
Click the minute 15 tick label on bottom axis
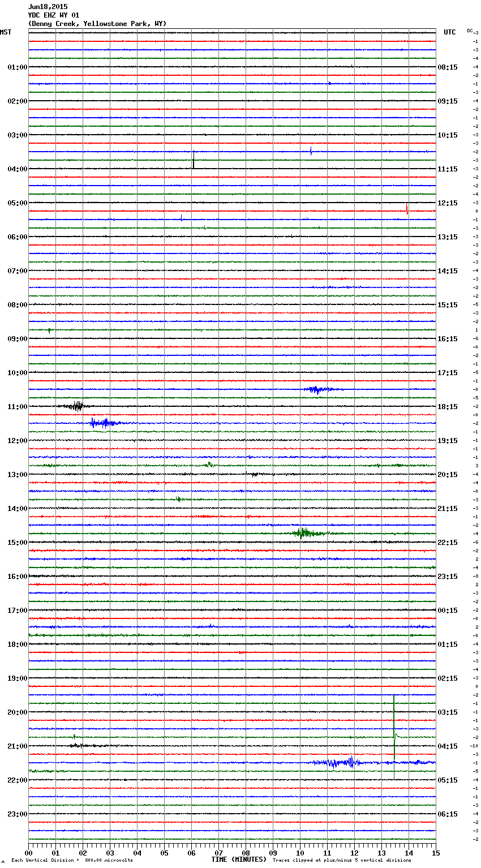pyautogui.click(x=435, y=853)
